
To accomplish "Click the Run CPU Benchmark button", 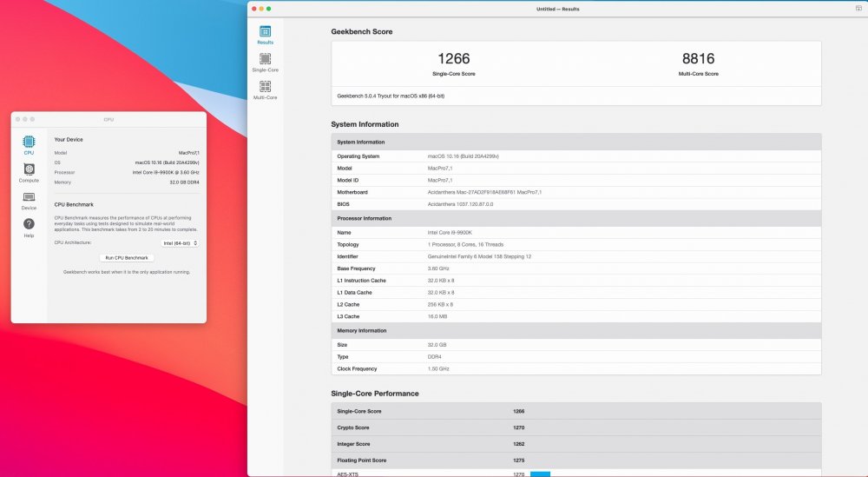I will click(x=127, y=257).
